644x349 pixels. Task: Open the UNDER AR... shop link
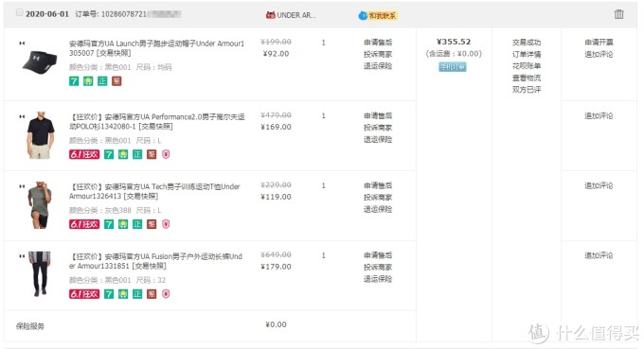296,15
